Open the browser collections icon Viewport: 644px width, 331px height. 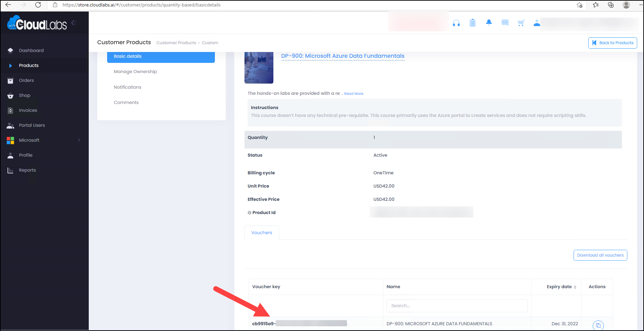611,5
